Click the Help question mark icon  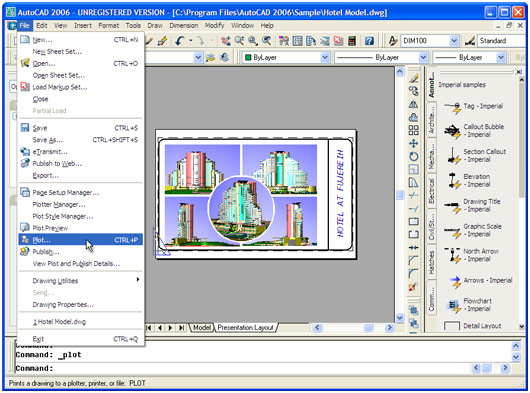(369, 41)
